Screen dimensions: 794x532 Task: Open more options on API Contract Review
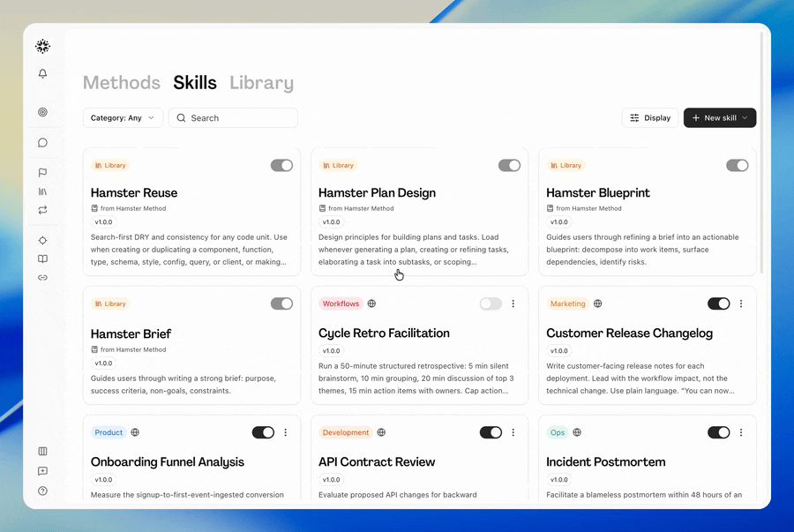tap(513, 432)
